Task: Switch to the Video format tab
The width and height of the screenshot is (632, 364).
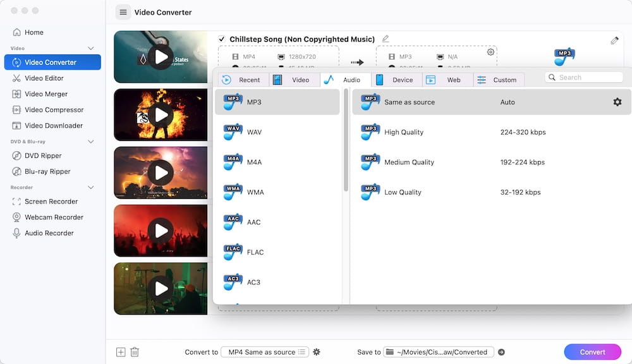Action: click(x=295, y=80)
